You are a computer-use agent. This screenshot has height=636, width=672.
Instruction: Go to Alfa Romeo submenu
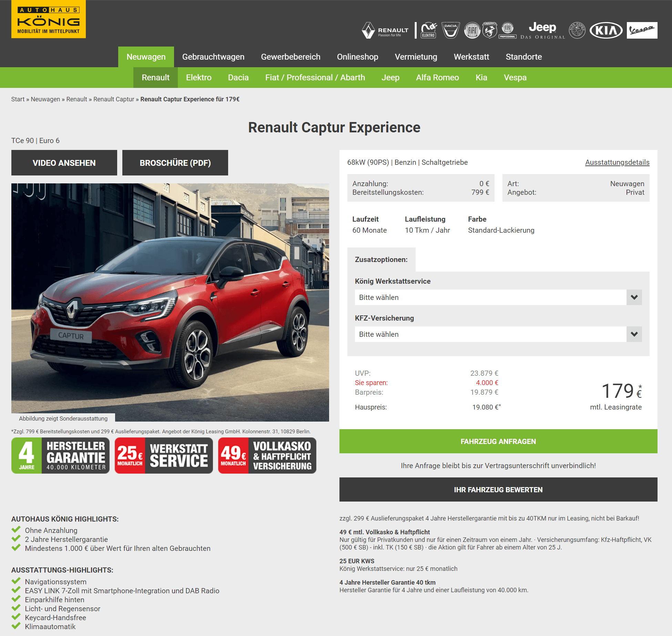coord(438,78)
